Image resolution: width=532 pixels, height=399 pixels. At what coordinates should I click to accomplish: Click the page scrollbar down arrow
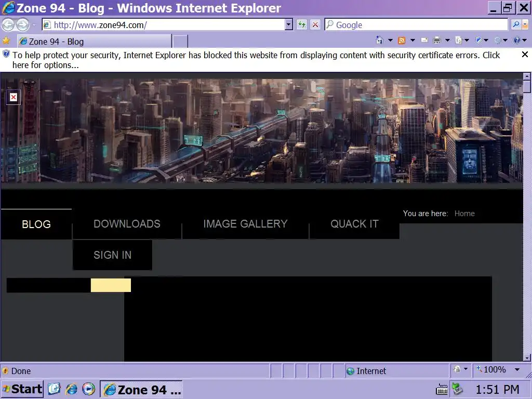point(527,357)
